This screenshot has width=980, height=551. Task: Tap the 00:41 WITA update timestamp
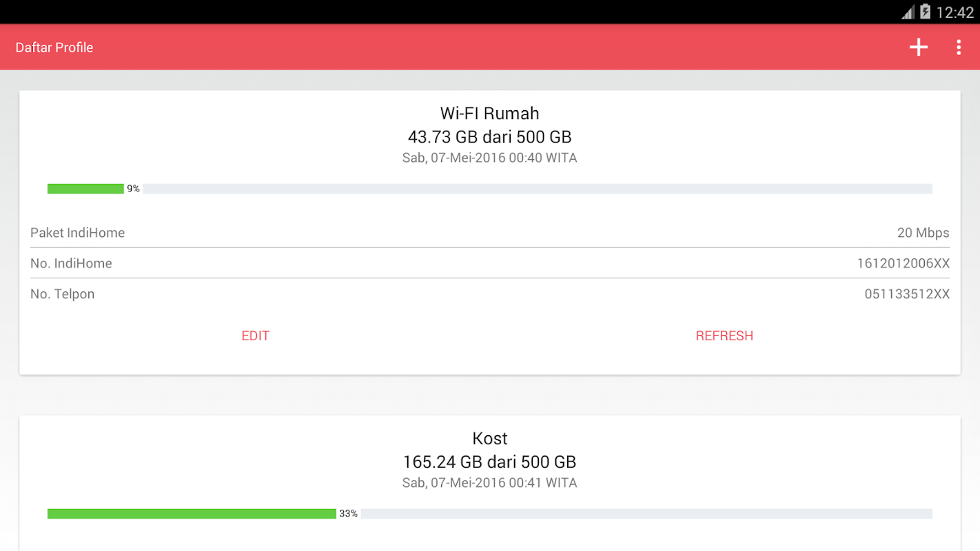(489, 483)
